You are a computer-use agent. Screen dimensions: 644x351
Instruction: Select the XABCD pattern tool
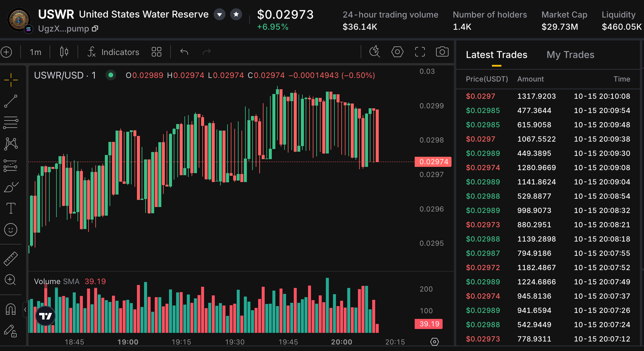point(11,144)
